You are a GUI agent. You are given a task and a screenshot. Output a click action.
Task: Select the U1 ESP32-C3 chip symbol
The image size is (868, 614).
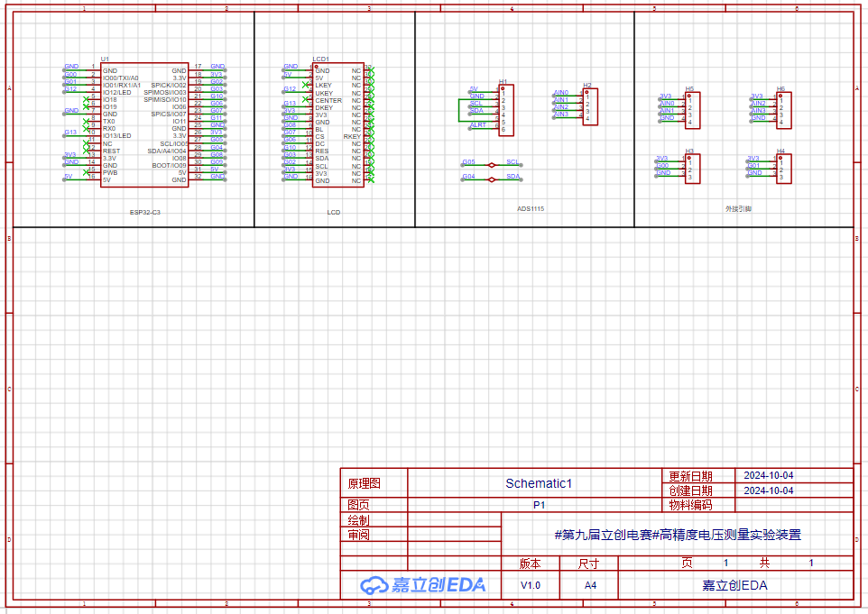144,124
